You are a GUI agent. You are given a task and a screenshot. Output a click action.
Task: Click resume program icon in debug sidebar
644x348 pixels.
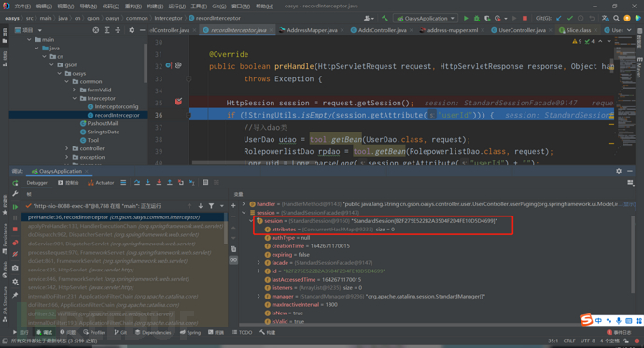click(15, 207)
